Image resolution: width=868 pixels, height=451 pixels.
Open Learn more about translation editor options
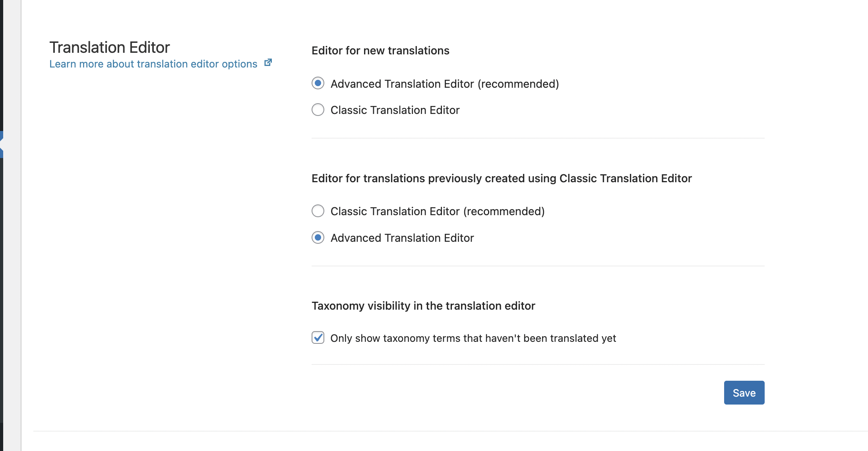click(x=153, y=64)
